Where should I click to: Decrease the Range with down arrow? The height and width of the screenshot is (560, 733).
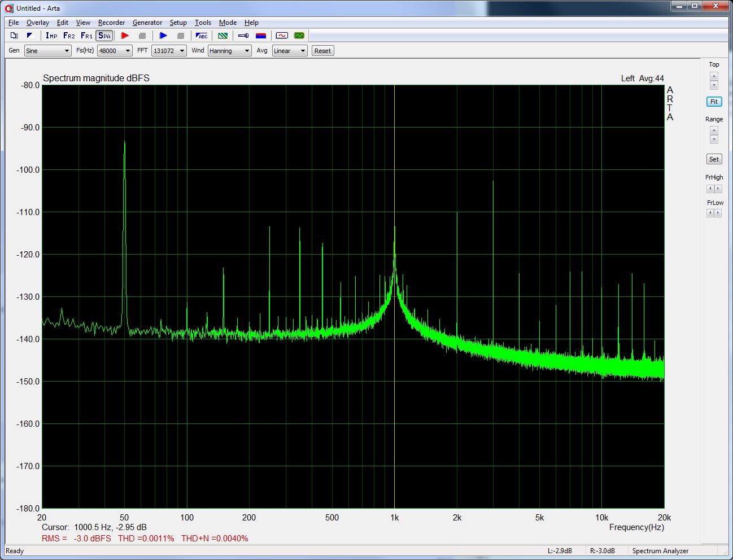714,139
